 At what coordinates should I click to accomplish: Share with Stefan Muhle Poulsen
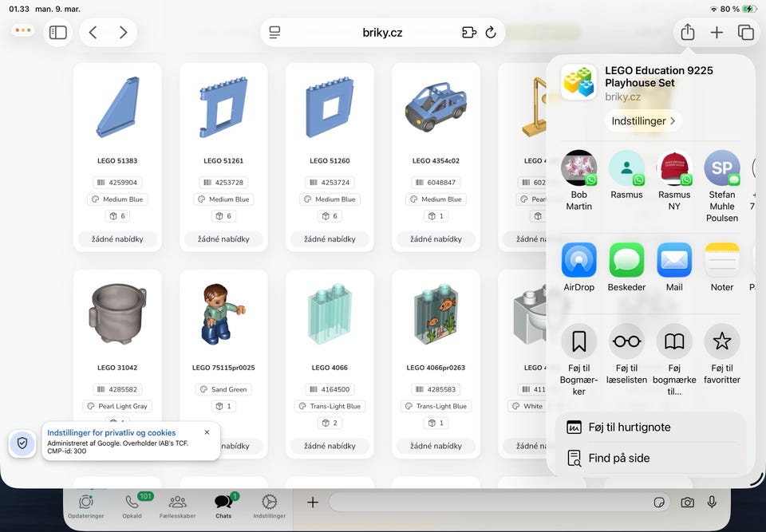coord(722,186)
